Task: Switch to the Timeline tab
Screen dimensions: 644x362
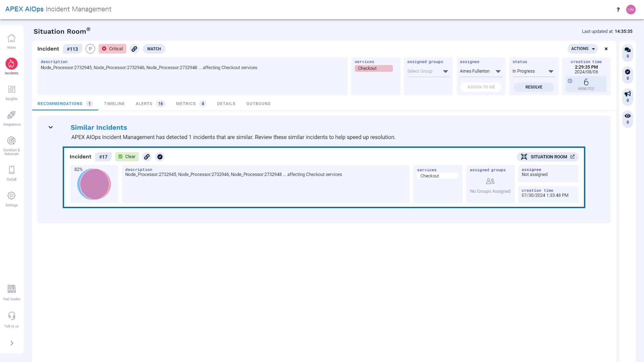Action: point(114,104)
